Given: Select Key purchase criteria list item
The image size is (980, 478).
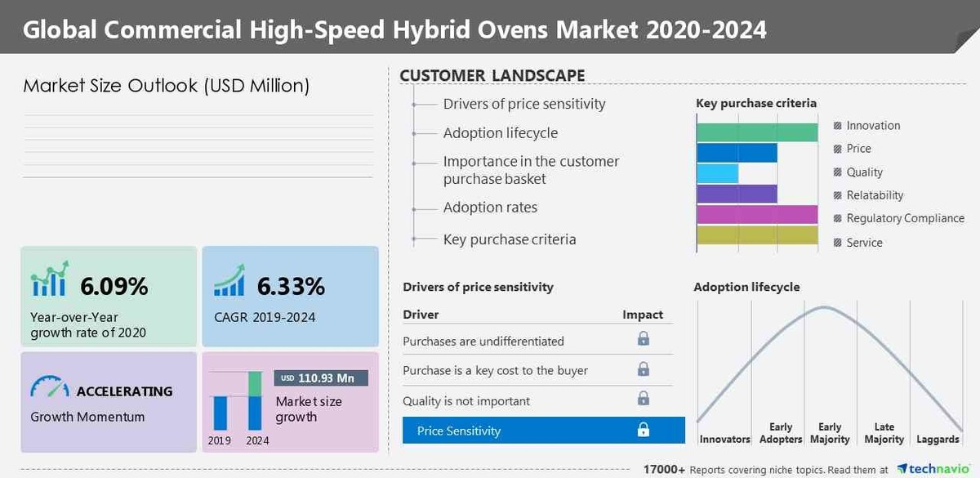Looking at the screenshot, I should [510, 239].
